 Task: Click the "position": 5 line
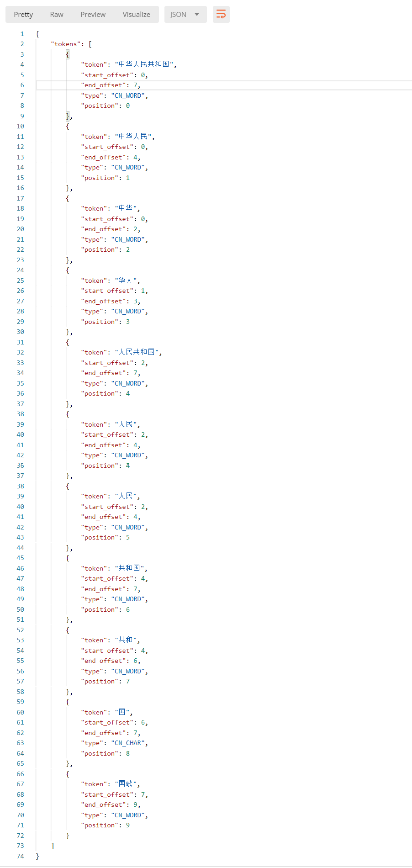106,537
